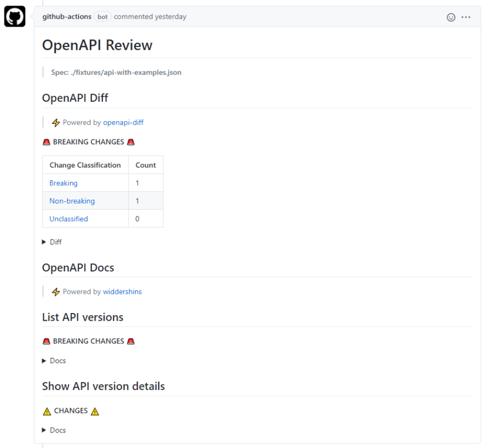Viewport: 487px width, 448px height.
Task: Click the 'commented yesterday' timestamp
Action: [150, 17]
